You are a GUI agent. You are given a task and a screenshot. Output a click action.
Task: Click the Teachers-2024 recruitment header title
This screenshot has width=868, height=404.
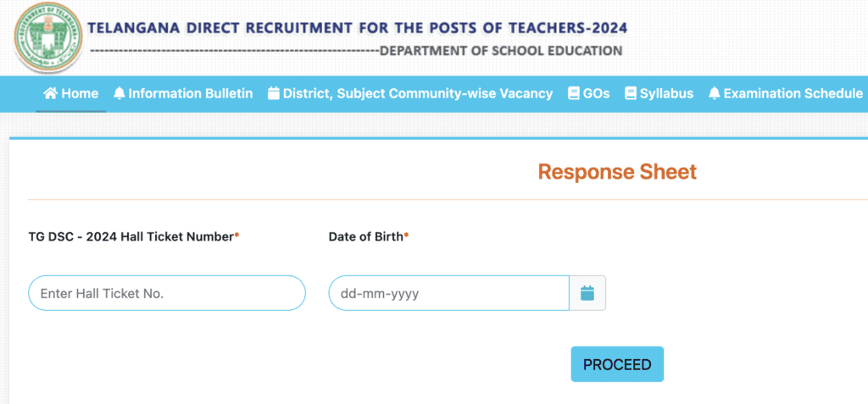pyautogui.click(x=357, y=28)
